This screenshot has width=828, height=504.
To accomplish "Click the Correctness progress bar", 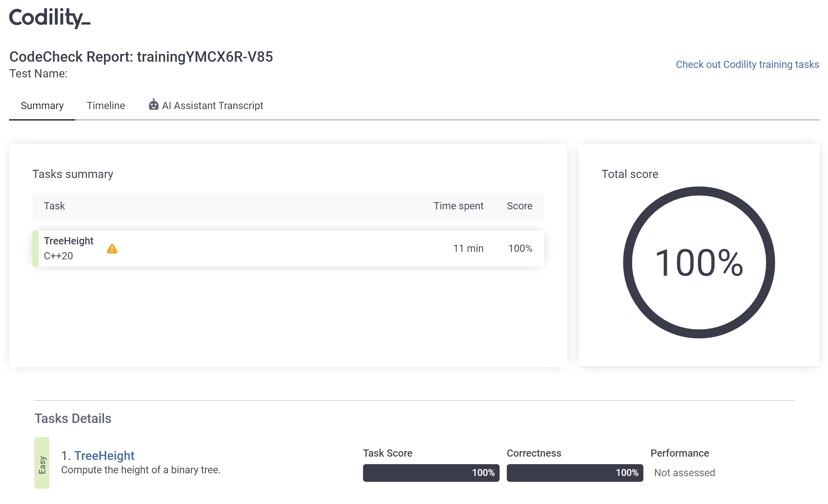I will (575, 473).
